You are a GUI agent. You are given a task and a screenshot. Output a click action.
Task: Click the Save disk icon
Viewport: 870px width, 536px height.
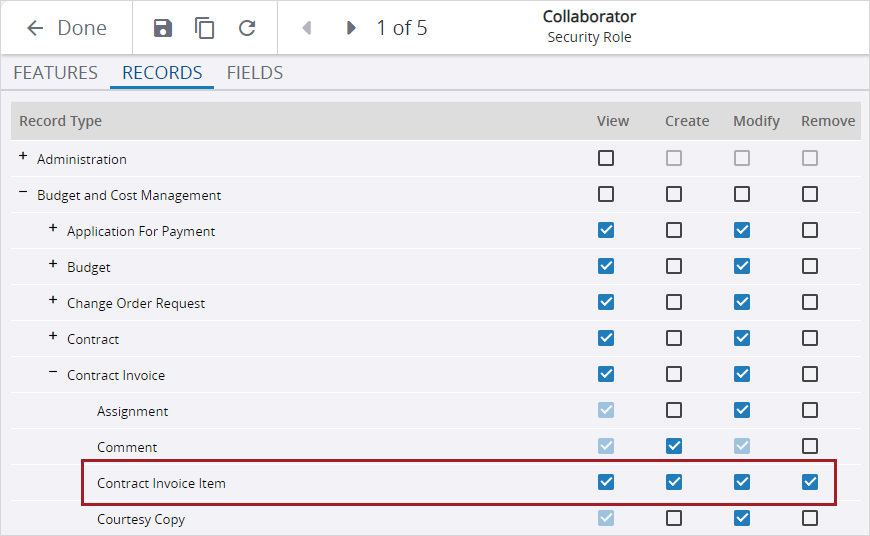pos(163,28)
